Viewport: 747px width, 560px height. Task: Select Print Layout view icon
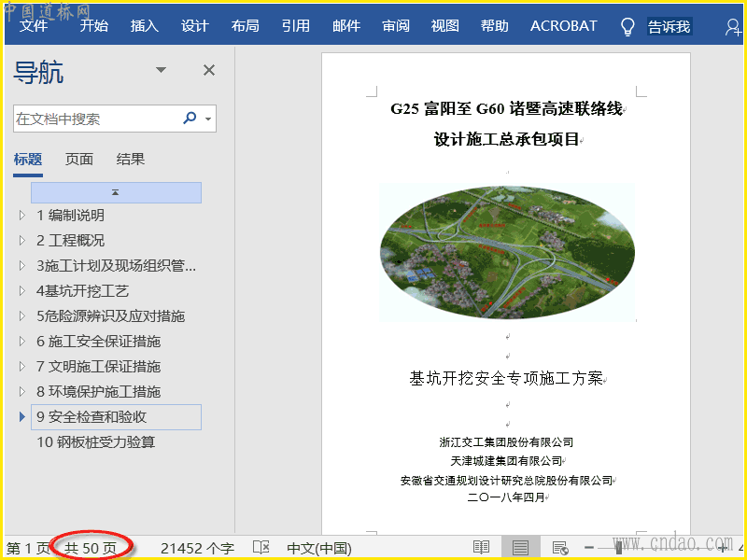521,547
